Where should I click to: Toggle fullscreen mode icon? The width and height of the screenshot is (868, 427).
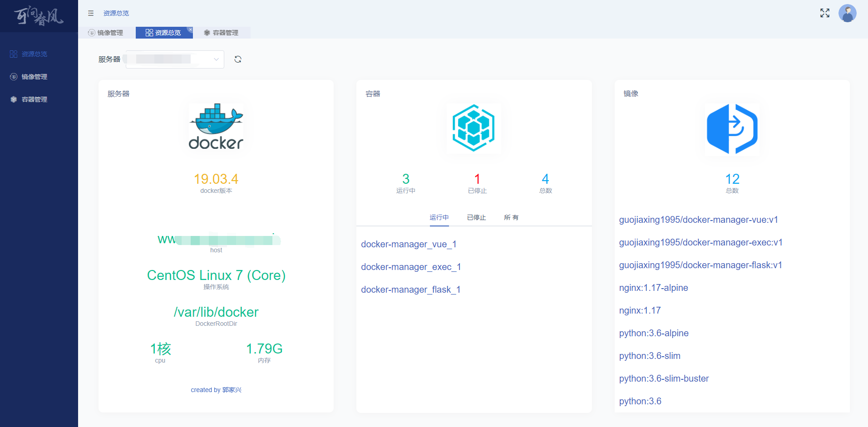[824, 13]
